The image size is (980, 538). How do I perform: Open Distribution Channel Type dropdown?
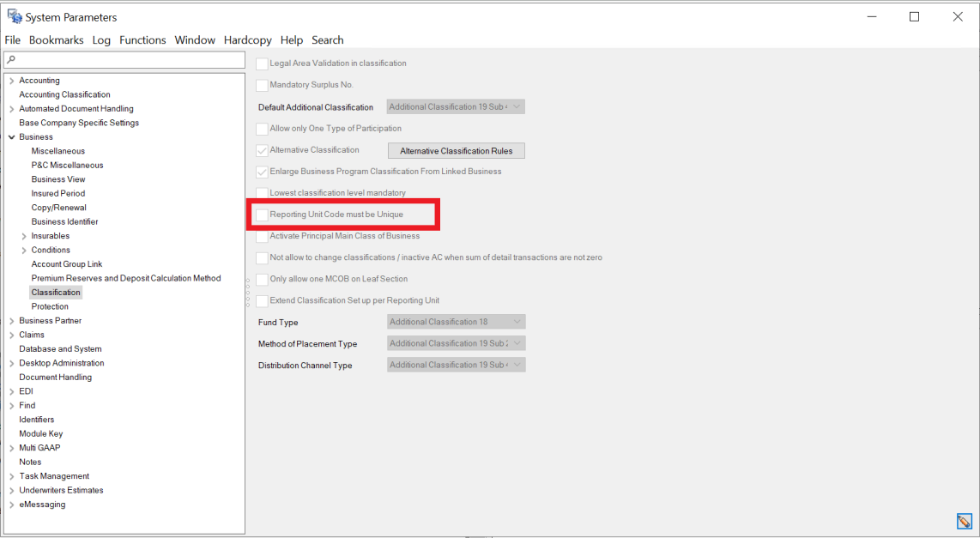point(456,365)
